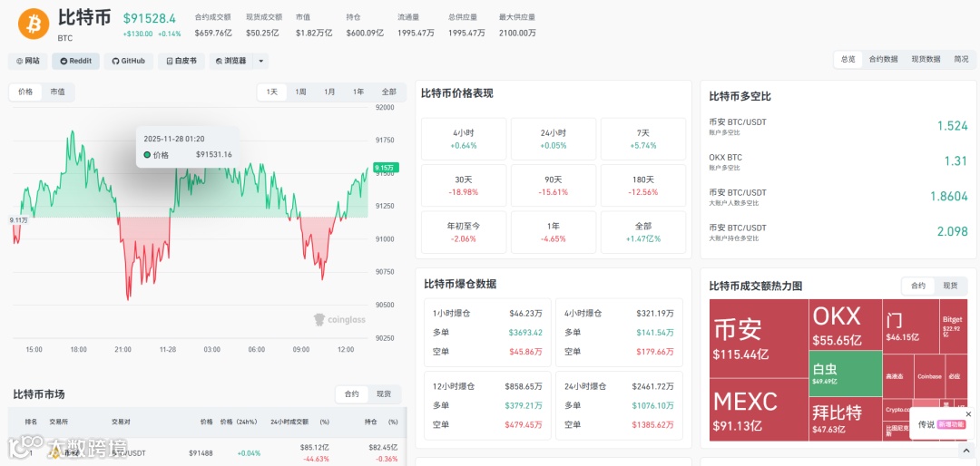This screenshot has width=980, height=466.
Task: Click the 门 $46.15亿 heatmap tile
Action: point(911,326)
